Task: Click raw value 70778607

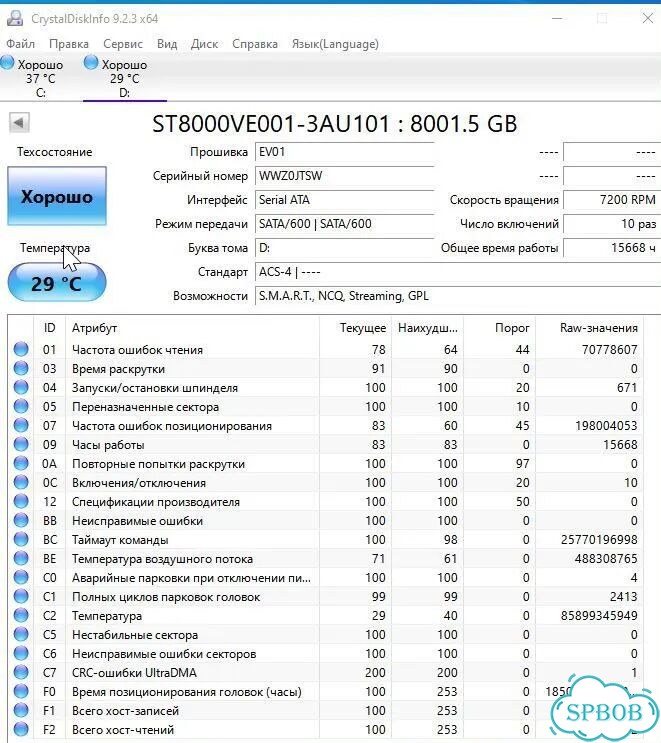Action: 609,350
